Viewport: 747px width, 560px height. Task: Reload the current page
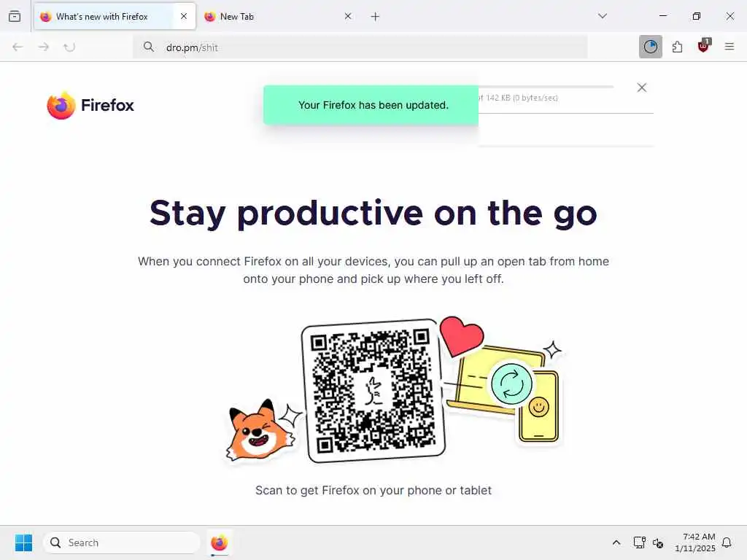tap(69, 47)
